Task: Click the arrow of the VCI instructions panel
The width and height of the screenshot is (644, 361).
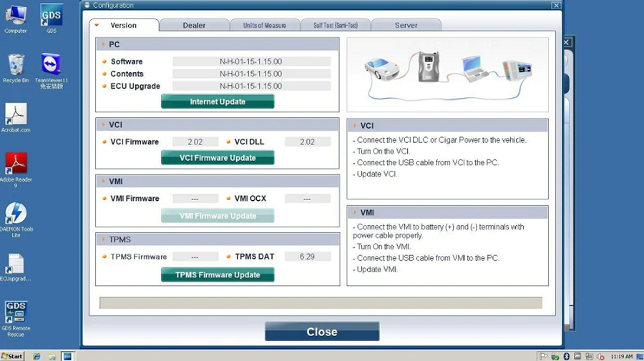Action: 354,126
